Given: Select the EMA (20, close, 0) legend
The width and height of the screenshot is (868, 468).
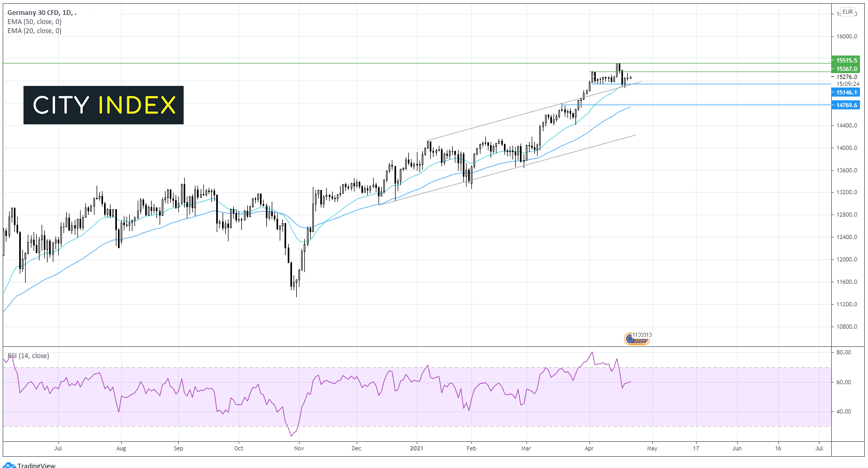Looking at the screenshot, I should click(34, 31).
